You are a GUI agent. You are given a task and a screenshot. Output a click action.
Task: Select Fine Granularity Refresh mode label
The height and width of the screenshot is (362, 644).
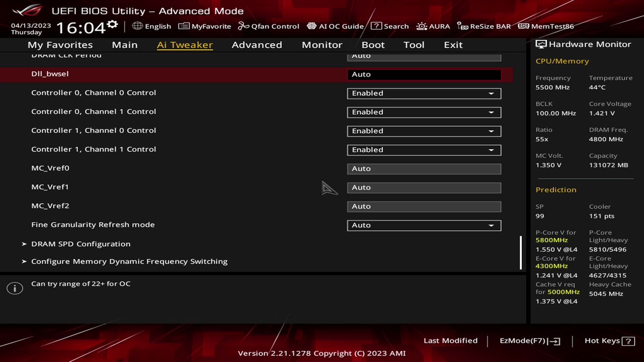[93, 225]
